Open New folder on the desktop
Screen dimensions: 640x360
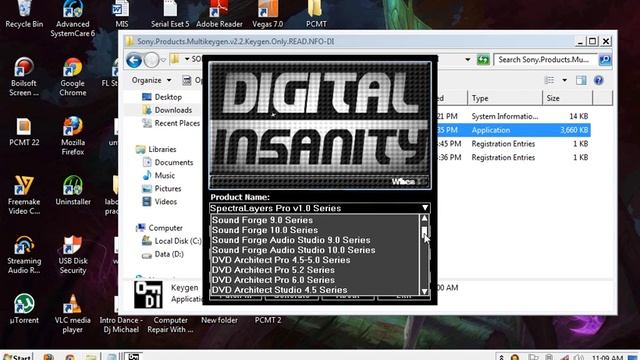pyautogui.click(x=219, y=320)
